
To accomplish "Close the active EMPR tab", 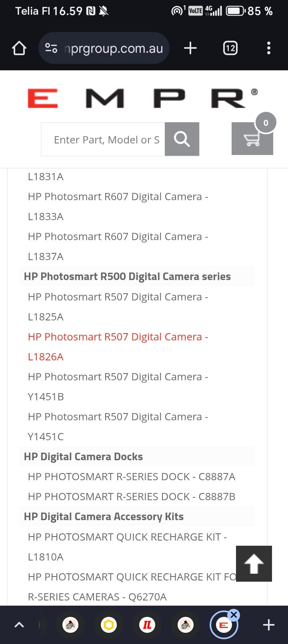I will point(234,615).
